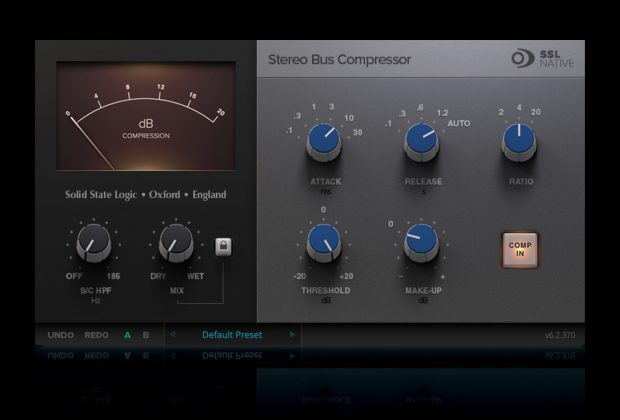Image resolution: width=620 pixels, height=420 pixels.
Task: Open the Default Preset menu
Action: (232, 335)
